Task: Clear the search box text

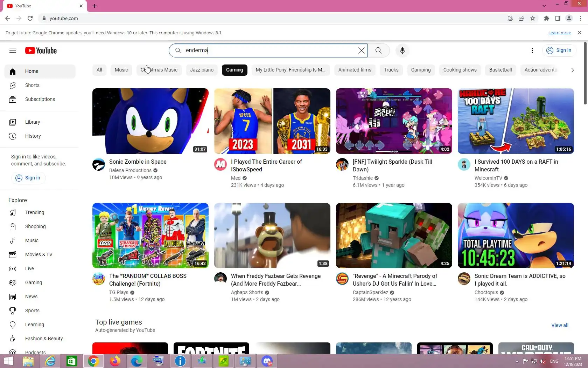Action: coord(362,50)
